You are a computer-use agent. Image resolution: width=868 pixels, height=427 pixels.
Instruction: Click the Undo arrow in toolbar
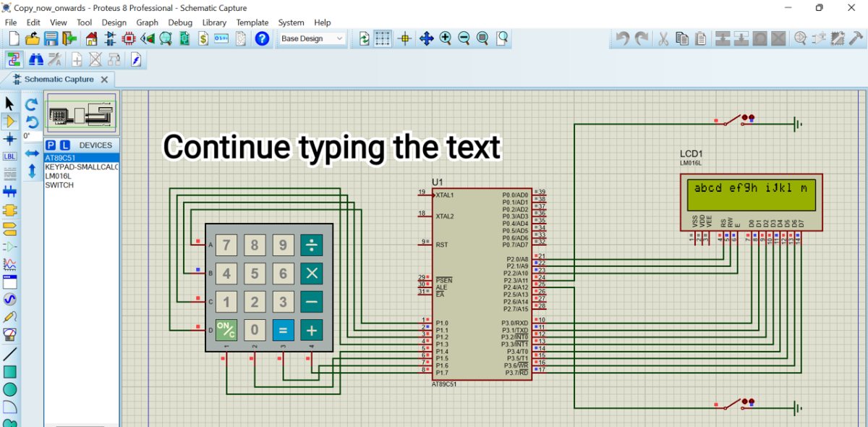point(622,38)
